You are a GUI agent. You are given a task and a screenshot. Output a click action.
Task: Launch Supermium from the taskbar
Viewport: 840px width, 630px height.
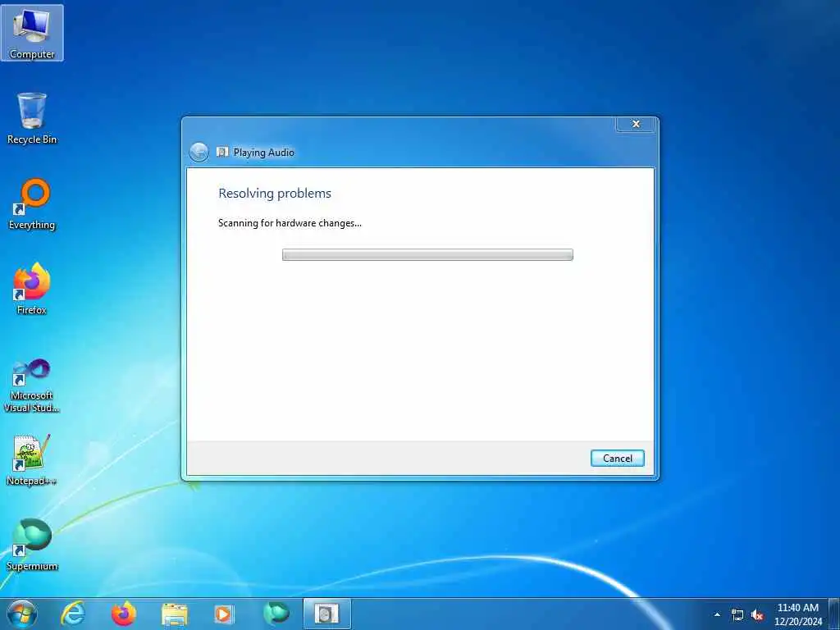click(276, 614)
